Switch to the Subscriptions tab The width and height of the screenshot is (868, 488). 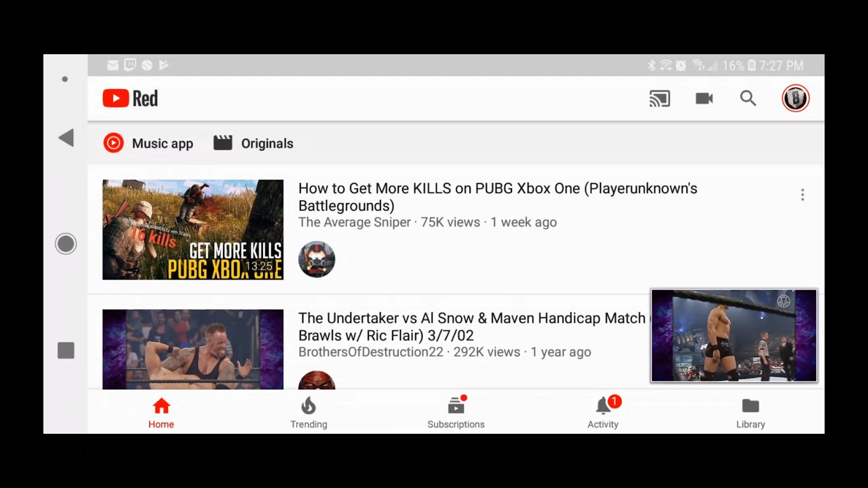456,413
